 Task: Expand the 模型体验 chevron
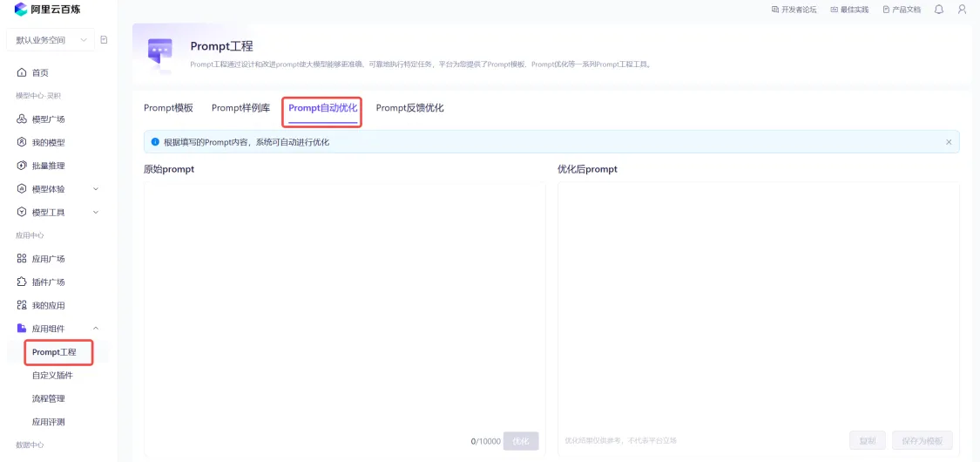coord(96,189)
